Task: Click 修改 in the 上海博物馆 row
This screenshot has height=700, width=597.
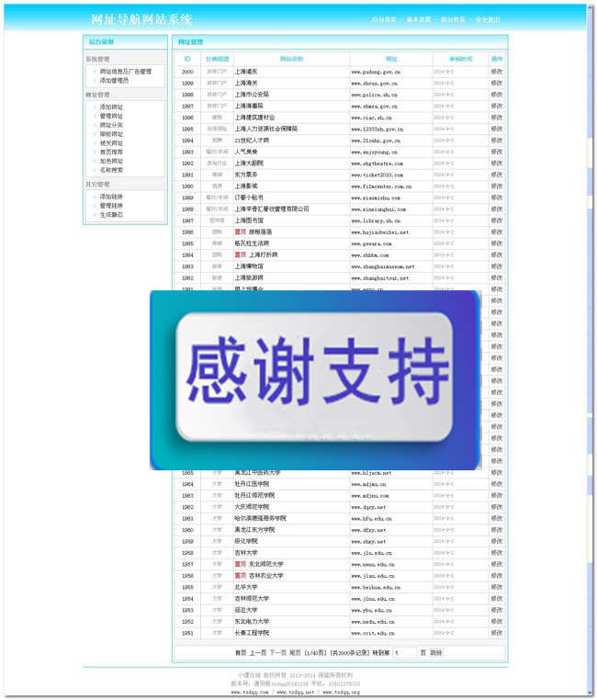Action: [x=497, y=266]
